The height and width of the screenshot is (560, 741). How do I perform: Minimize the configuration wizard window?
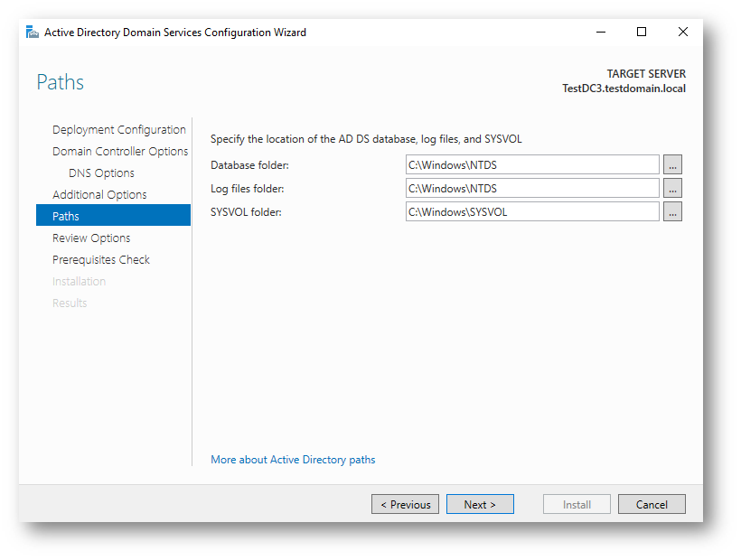tap(601, 33)
